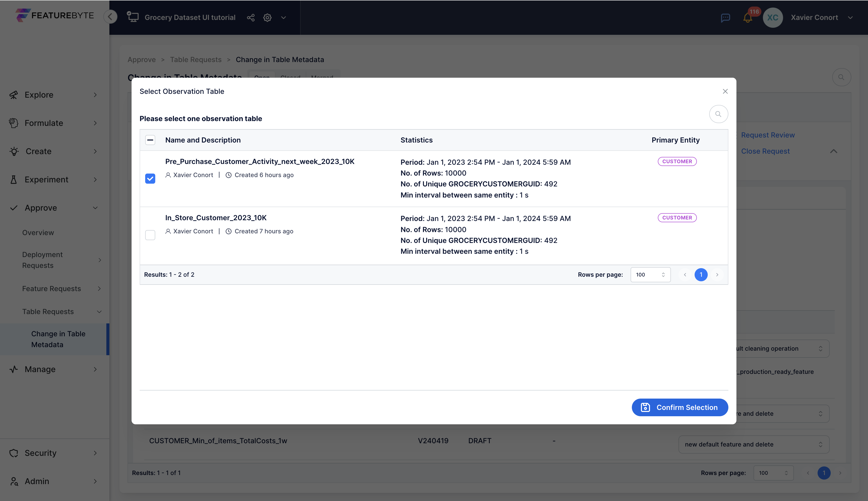Screen dimensions: 868x501
Task: Expand the Admin menu chevron
Action: coord(95,481)
